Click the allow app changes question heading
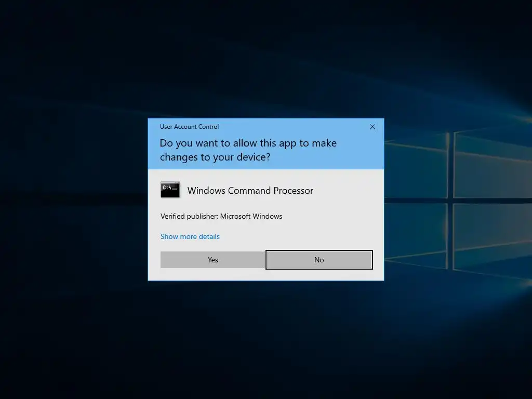 click(248, 150)
